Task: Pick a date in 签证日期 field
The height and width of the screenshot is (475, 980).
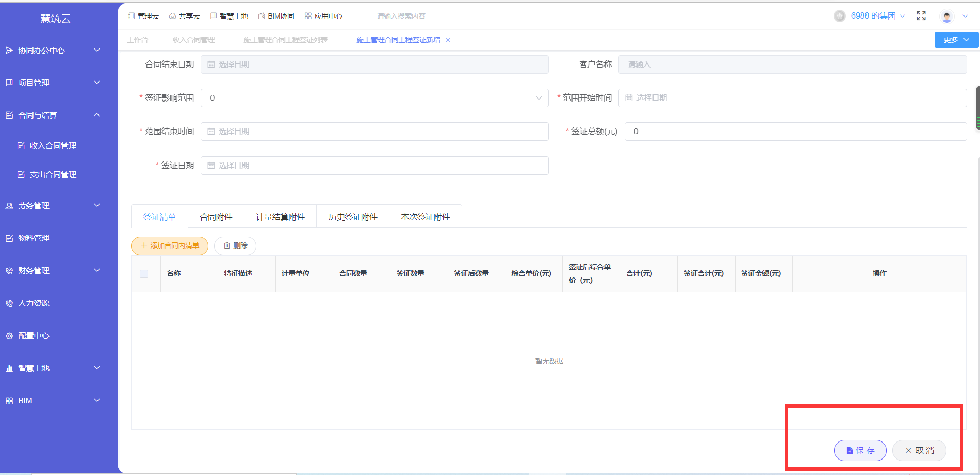Action: click(374, 166)
